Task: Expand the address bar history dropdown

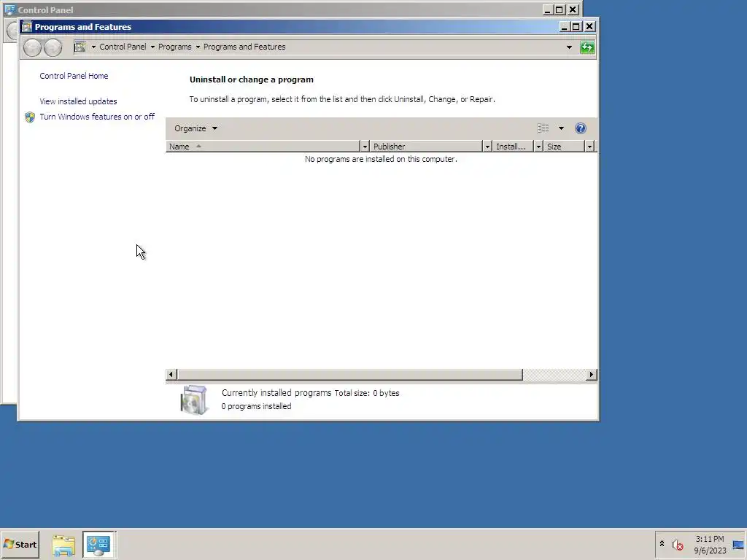Action: tap(569, 47)
